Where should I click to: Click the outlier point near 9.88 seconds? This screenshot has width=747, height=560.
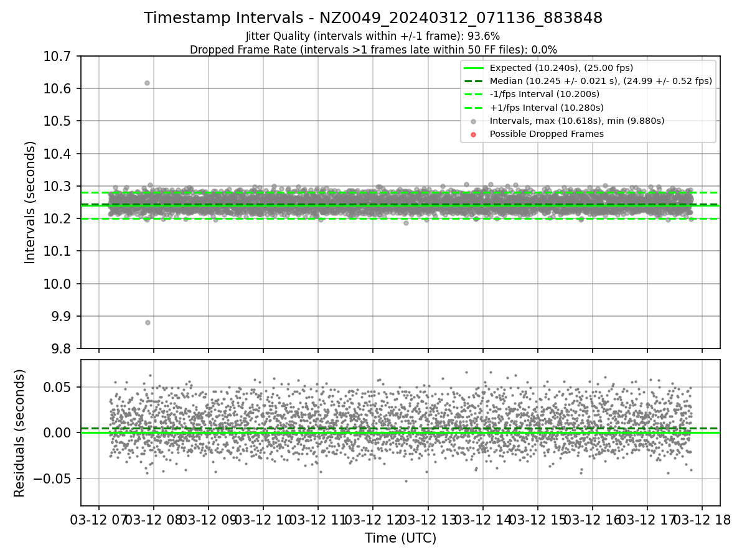(148, 322)
